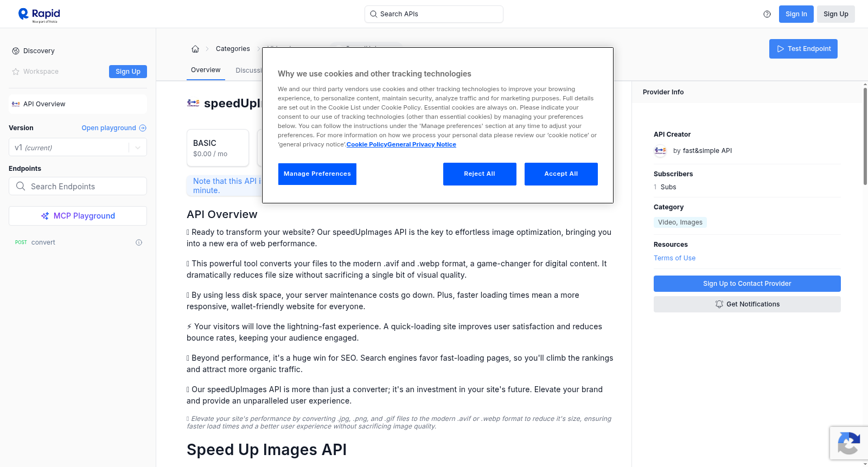The height and width of the screenshot is (467, 868).
Task: Click the API Overview sidebar icon
Action: point(16,104)
